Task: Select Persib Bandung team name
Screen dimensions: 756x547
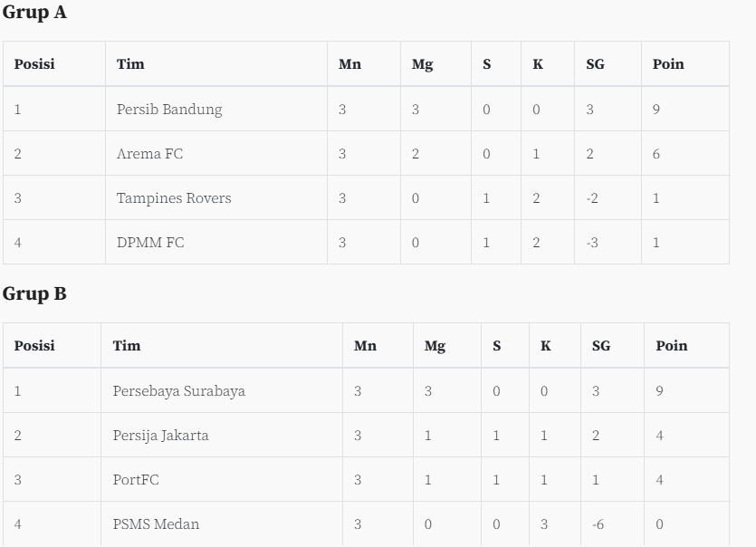Action: pos(169,110)
